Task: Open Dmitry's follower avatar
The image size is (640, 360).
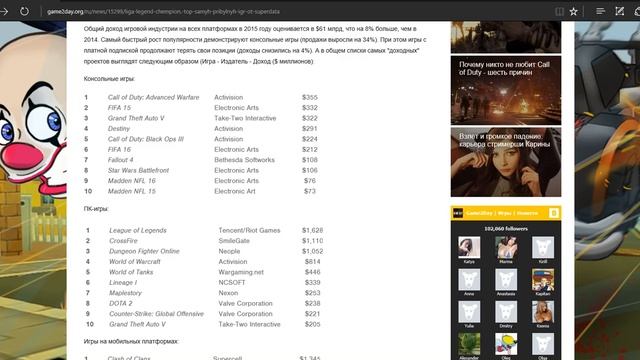Action: [x=506, y=311]
